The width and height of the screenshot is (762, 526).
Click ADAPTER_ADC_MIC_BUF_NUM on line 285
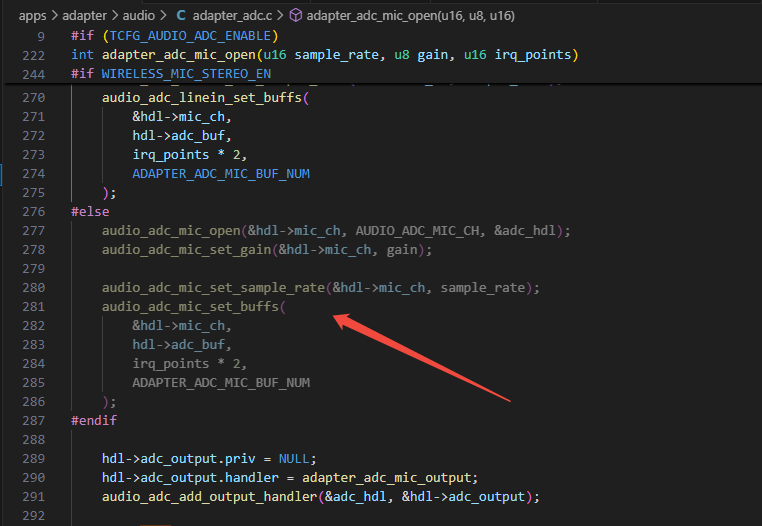click(x=221, y=383)
